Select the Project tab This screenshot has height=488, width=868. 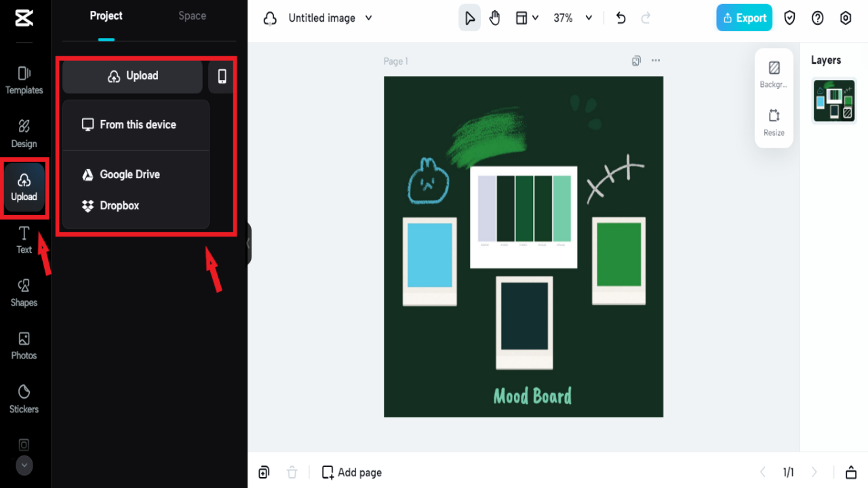click(106, 15)
